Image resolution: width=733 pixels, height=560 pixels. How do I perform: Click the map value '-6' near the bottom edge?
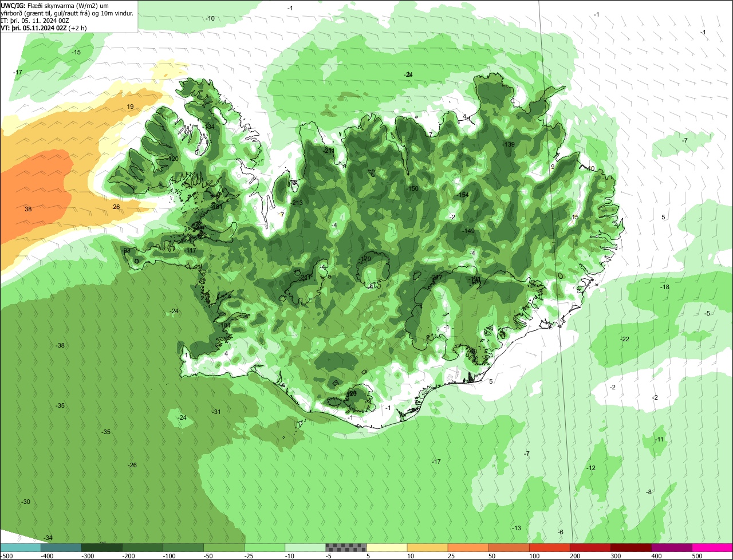coord(561,533)
